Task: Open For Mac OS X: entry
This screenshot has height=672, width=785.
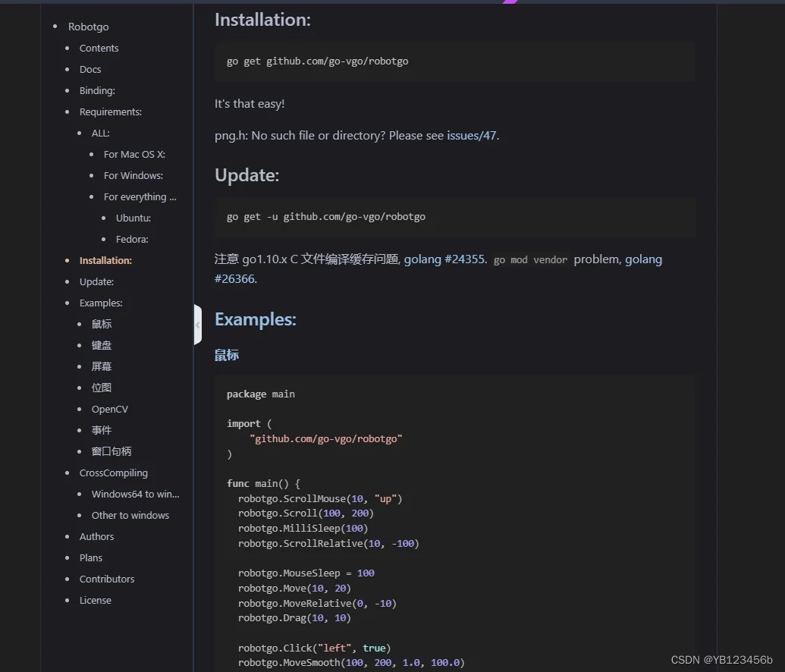Action: pyautogui.click(x=134, y=154)
